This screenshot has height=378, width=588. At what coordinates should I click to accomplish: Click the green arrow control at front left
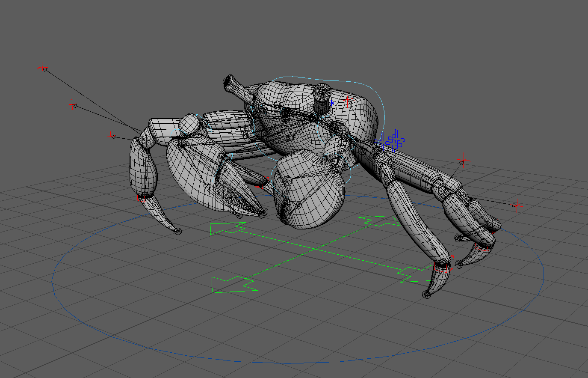[x=234, y=285]
